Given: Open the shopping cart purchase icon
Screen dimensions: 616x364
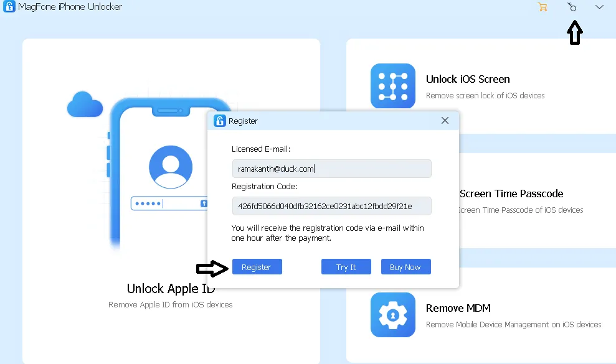Looking at the screenshot, I should [x=542, y=7].
